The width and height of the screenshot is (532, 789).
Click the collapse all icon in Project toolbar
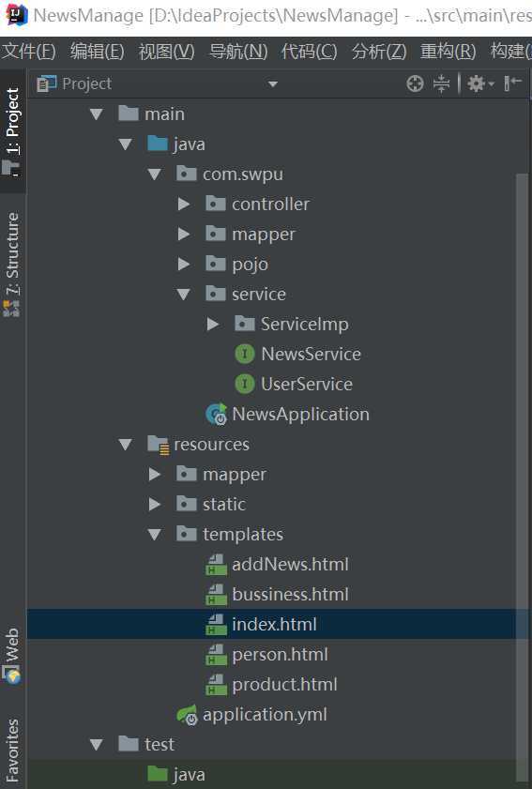(441, 83)
